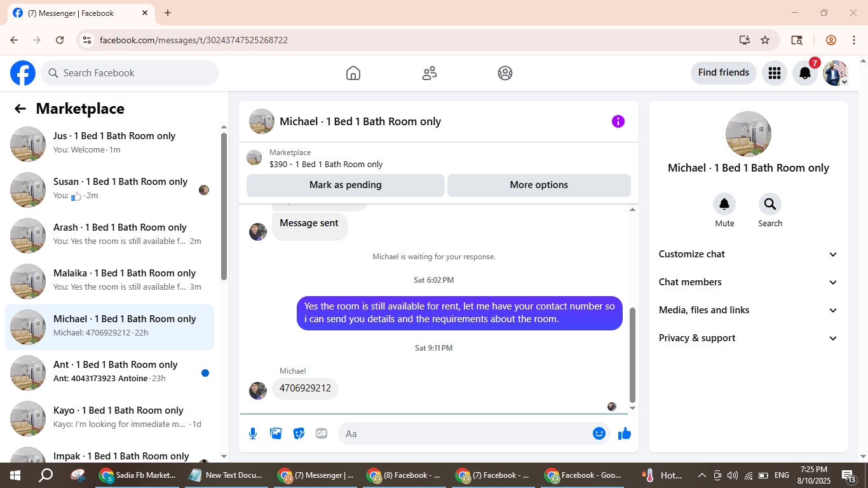
Task: Choose a GIF icon
Action: tap(322, 433)
